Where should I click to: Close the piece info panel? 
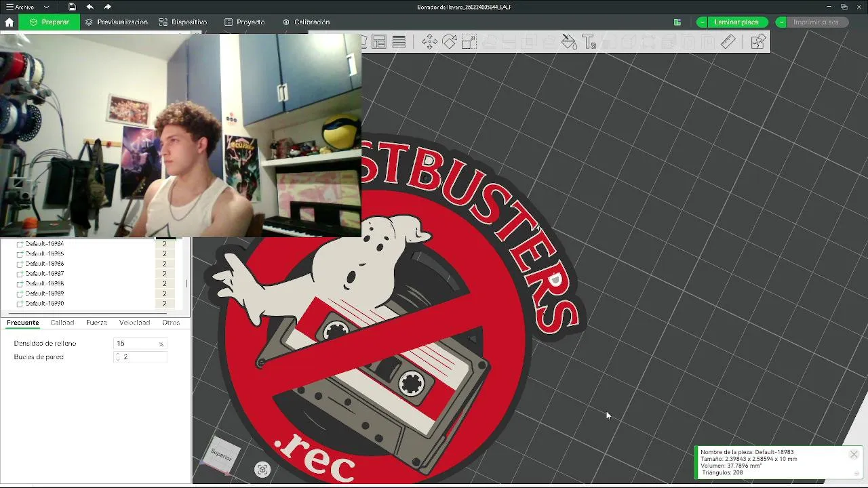[854, 455]
